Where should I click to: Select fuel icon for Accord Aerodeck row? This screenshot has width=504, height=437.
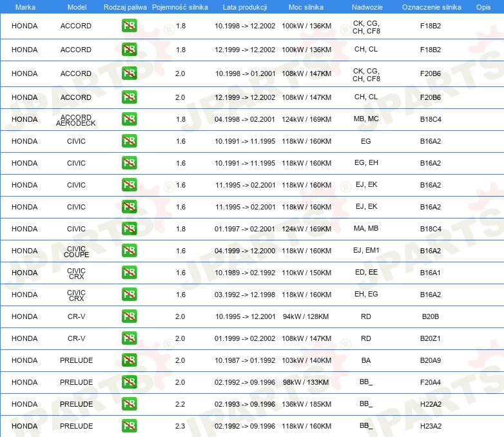(x=129, y=119)
